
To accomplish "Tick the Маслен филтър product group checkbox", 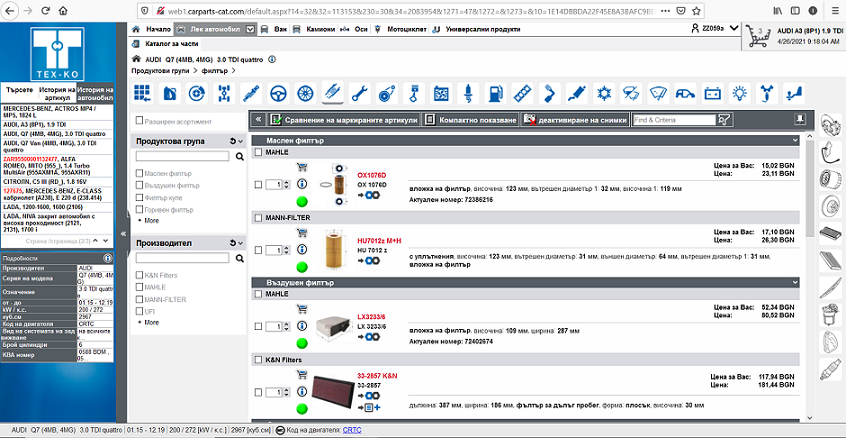I will (x=140, y=174).
